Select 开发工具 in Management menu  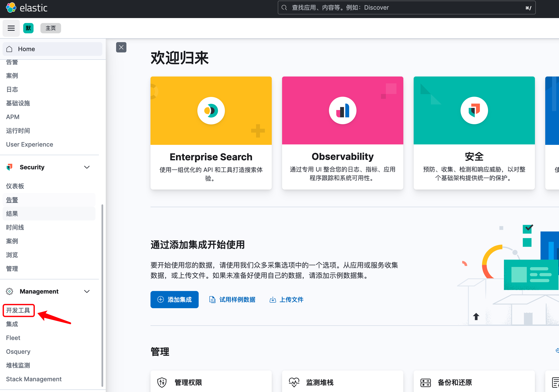(18, 310)
